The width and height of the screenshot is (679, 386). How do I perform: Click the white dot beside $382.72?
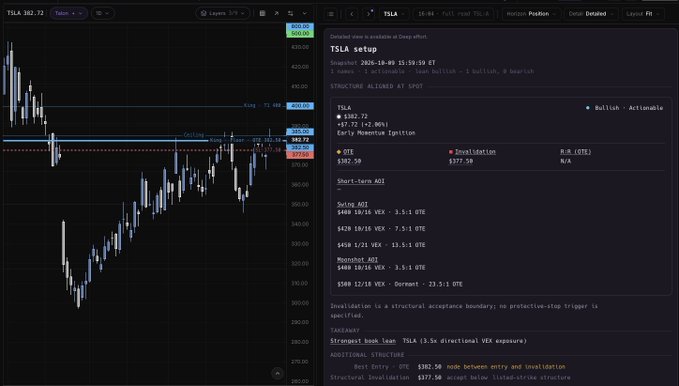[339, 117]
